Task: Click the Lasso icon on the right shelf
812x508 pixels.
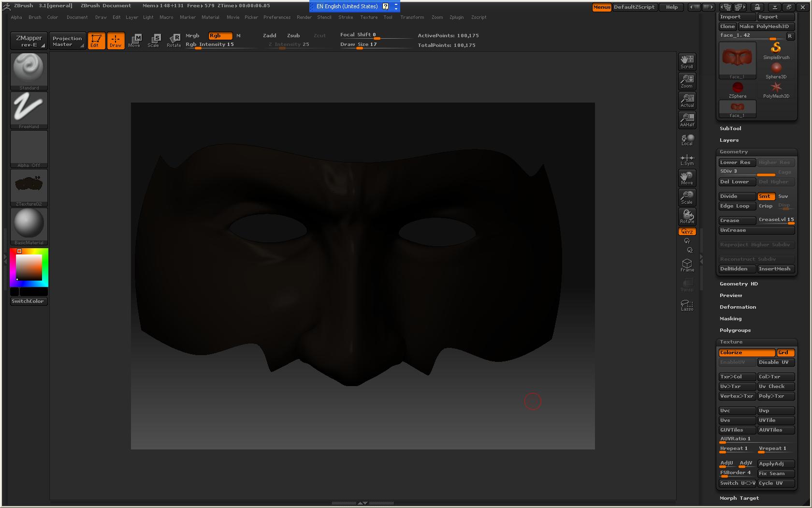Action: click(x=687, y=305)
